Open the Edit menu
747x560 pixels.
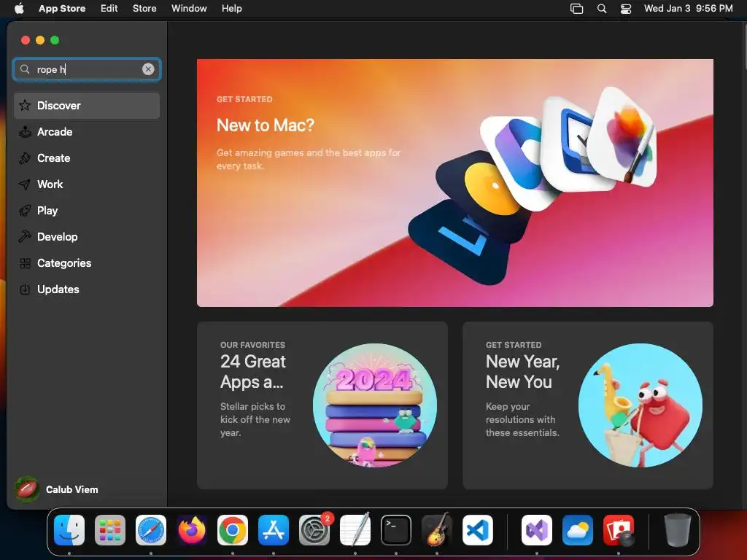coord(109,8)
